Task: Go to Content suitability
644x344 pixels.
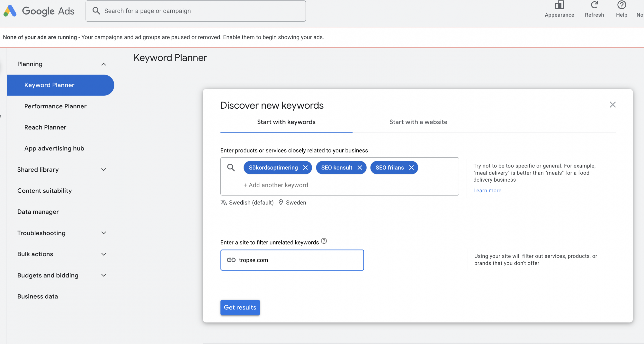Action: click(45, 191)
